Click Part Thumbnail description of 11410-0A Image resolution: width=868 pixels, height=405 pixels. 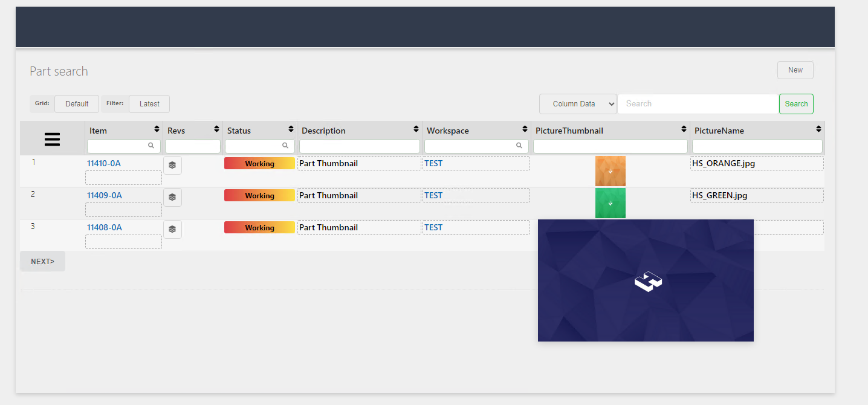click(x=359, y=163)
